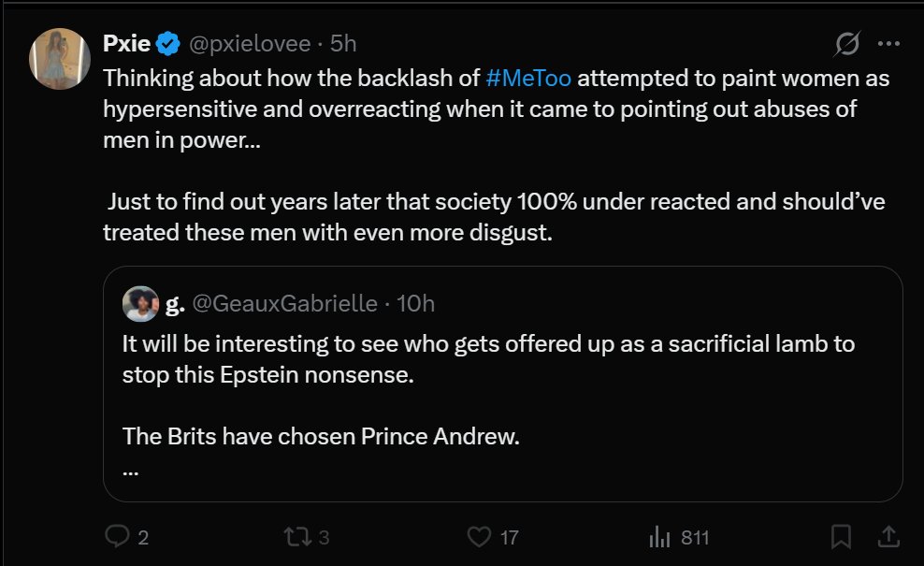Open the Pxie display name link
This screenshot has height=566, width=924.
click(126, 43)
